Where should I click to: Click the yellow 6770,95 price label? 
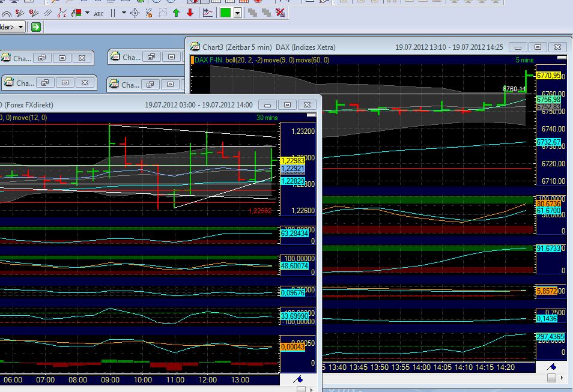tap(548, 76)
